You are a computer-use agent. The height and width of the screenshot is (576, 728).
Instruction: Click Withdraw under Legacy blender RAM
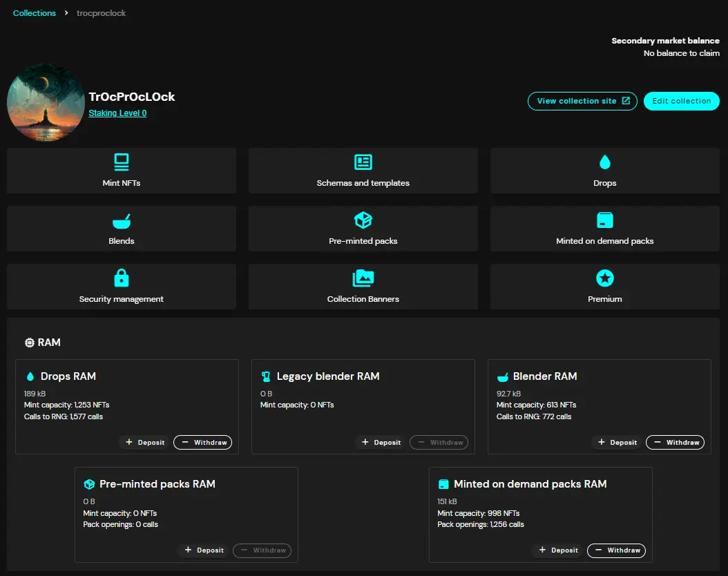click(439, 442)
